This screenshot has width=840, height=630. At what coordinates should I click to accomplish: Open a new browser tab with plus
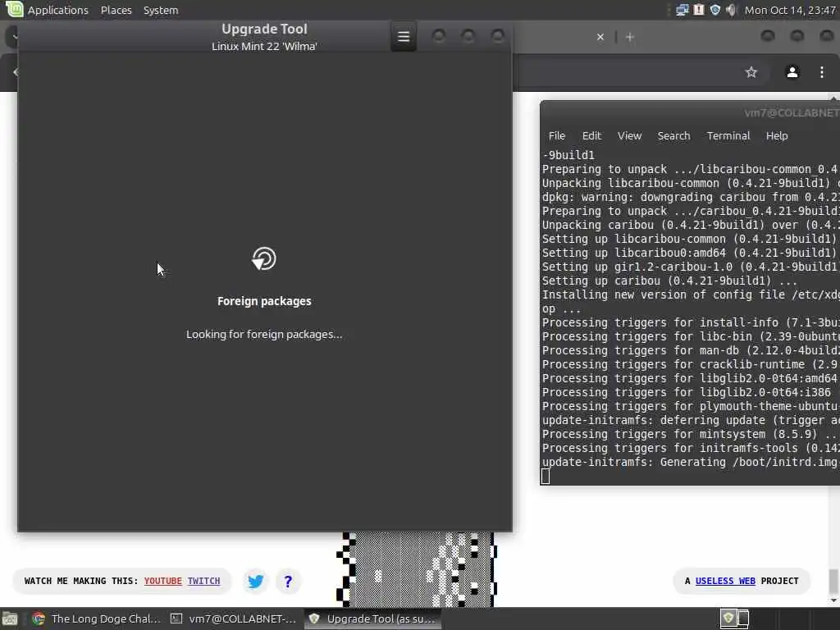630,37
